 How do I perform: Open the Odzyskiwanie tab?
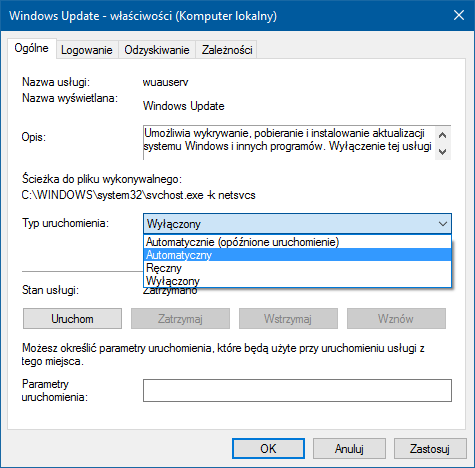pos(157,50)
